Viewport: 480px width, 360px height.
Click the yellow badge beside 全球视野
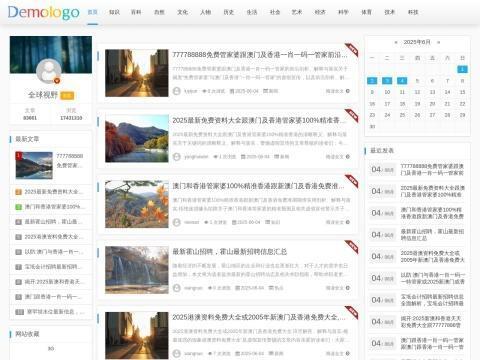tap(67, 96)
